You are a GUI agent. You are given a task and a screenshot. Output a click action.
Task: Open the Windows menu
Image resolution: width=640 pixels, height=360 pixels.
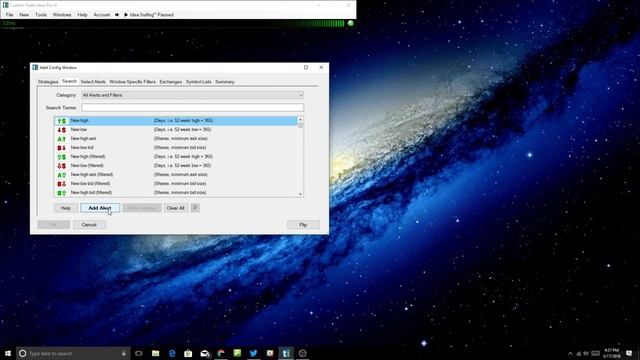pos(62,15)
